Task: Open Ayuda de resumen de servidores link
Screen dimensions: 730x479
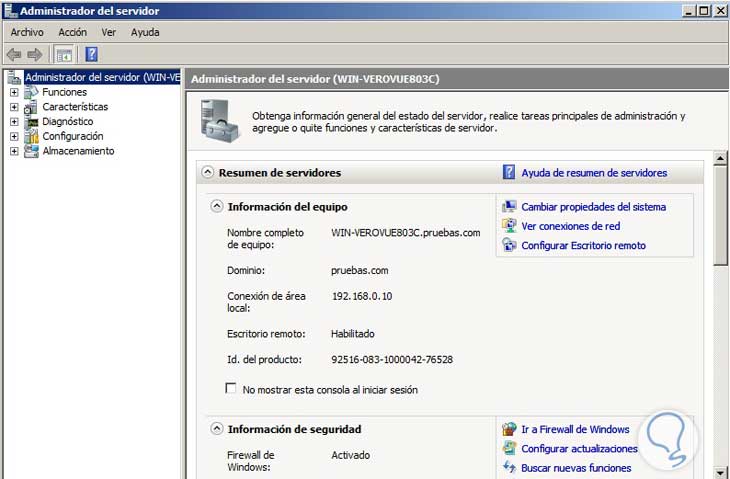Action: (594, 173)
